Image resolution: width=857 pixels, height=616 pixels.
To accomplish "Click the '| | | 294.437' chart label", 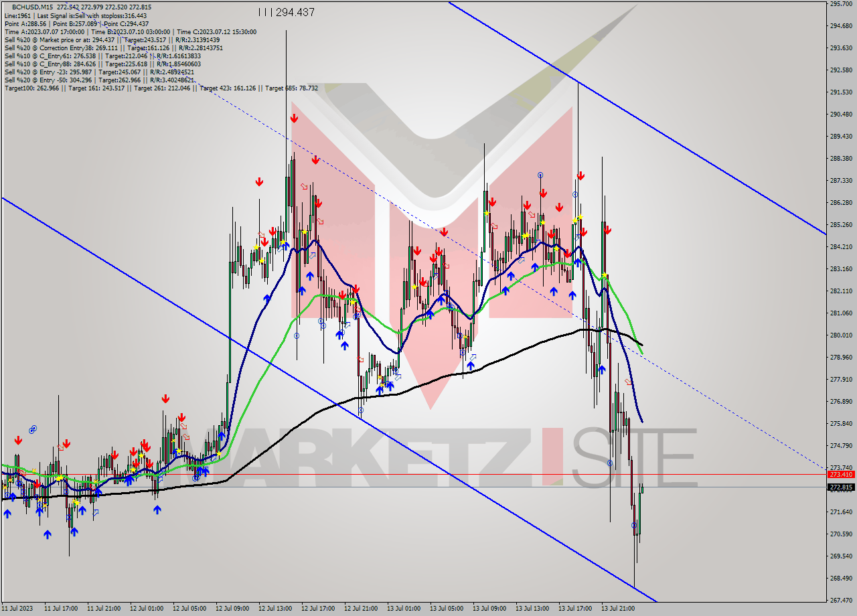I will click(286, 12).
